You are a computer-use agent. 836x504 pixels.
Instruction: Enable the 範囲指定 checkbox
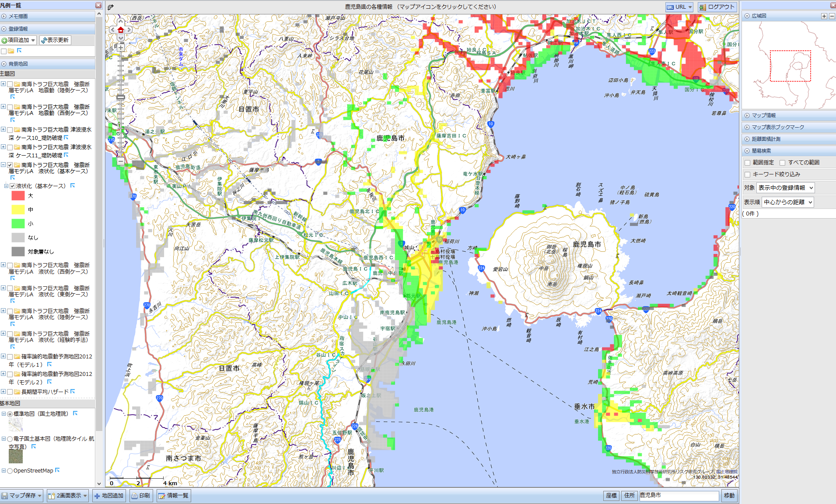(748, 163)
